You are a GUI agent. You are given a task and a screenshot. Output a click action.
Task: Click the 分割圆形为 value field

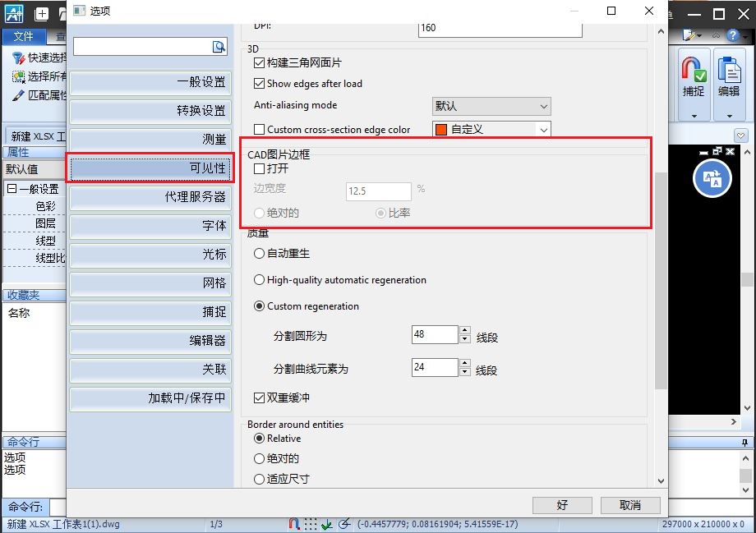click(435, 334)
